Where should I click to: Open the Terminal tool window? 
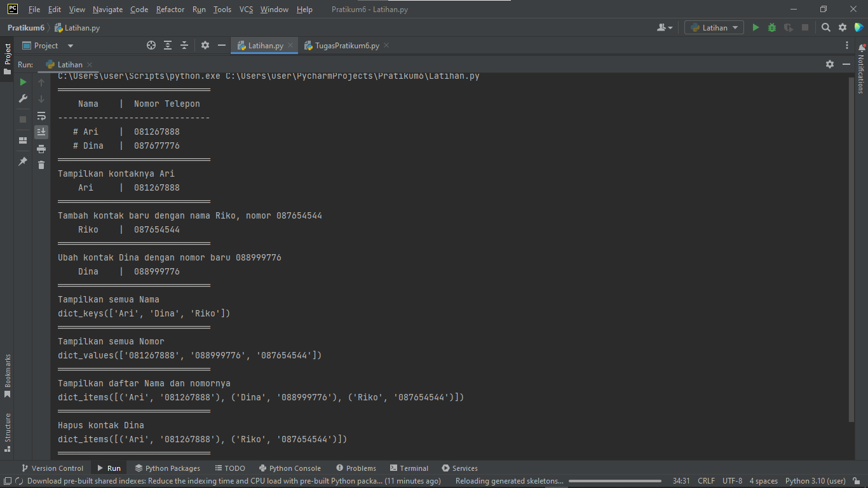409,468
